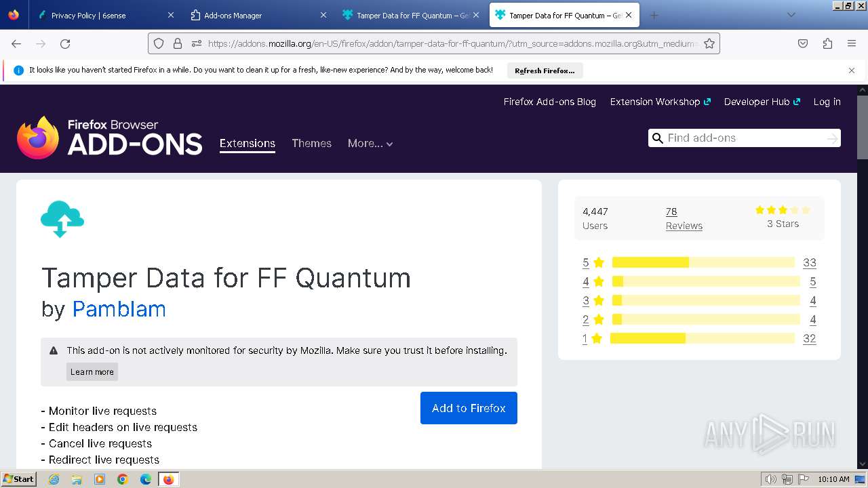Open the Extension Workshop link
The width and height of the screenshot is (868, 488).
[x=660, y=102]
